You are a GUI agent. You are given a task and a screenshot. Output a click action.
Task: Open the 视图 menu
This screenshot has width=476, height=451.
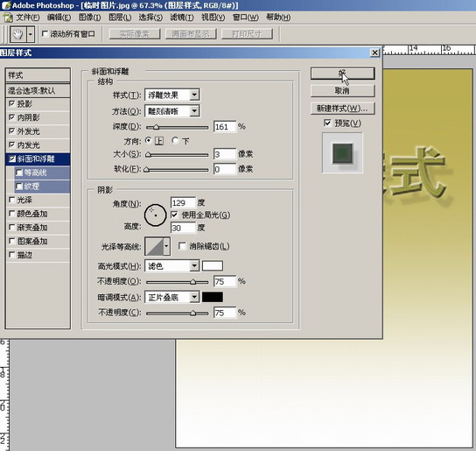pyautogui.click(x=213, y=18)
